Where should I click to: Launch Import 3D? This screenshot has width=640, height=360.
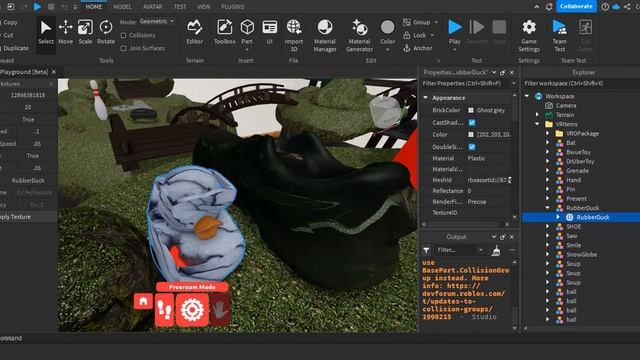[x=294, y=35]
